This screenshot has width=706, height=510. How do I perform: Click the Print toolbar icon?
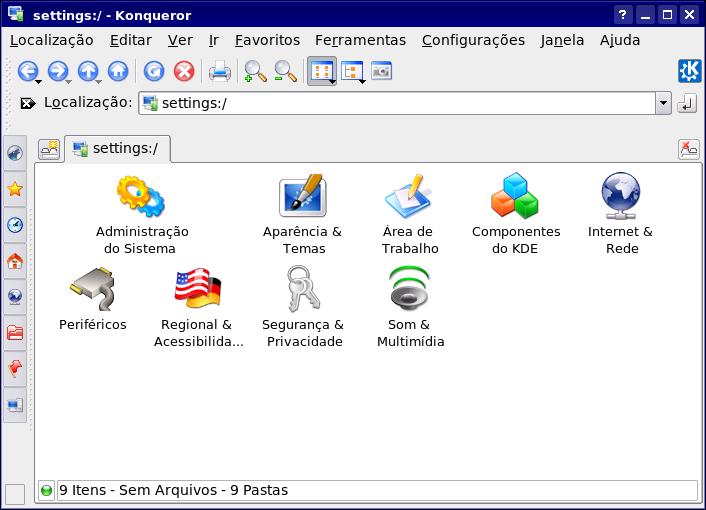[220, 71]
